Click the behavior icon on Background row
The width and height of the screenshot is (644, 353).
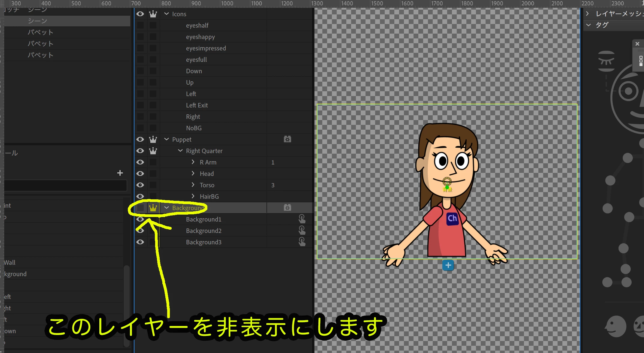pyautogui.click(x=287, y=208)
